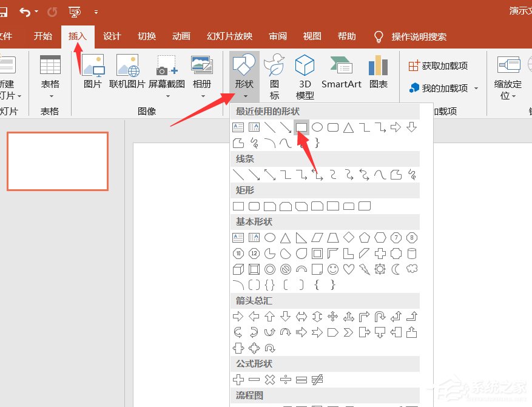Select the rectangle shape in recently used shapes
The image size is (532, 407).
[301, 127]
